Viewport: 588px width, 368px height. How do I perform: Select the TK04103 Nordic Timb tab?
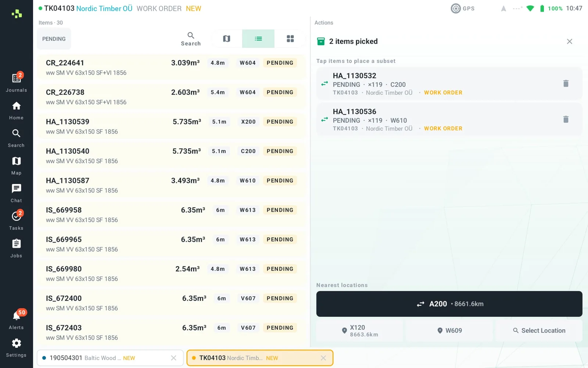(260, 358)
